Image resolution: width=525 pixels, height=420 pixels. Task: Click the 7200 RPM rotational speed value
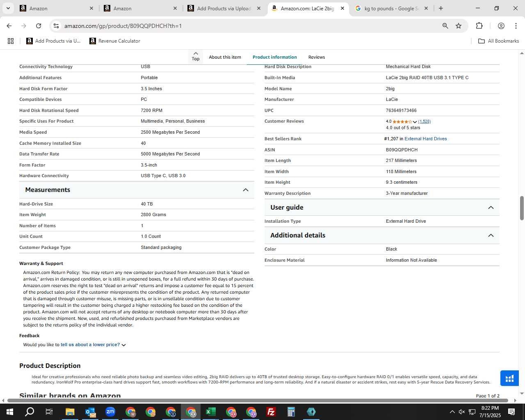pyautogui.click(x=151, y=110)
